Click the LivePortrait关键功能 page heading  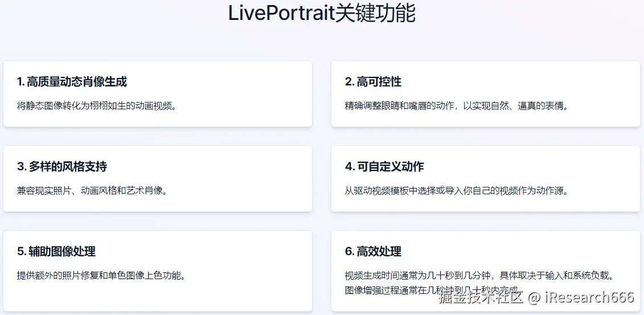[x=322, y=14]
